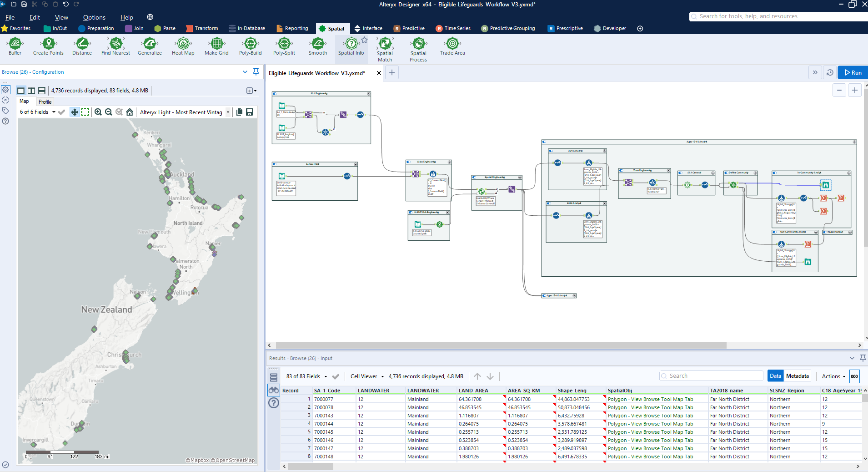Image resolution: width=868 pixels, height=472 pixels.
Task: Select the Spatial Match tool
Action: click(385, 49)
